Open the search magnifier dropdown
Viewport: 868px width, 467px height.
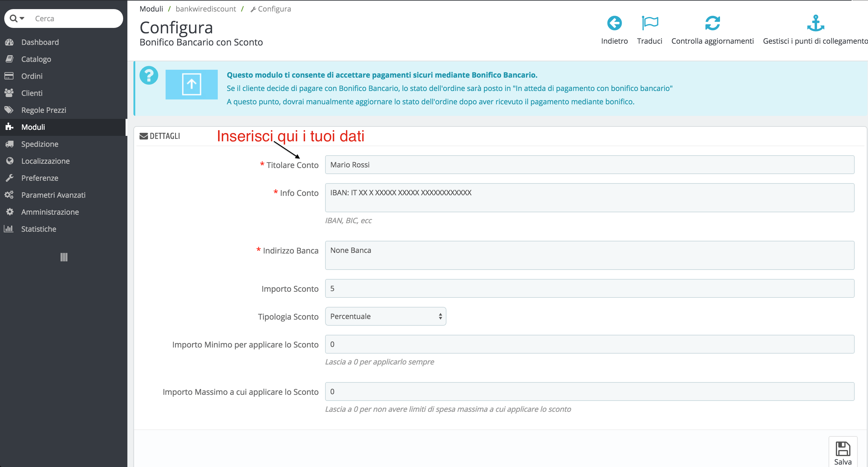[x=17, y=18]
